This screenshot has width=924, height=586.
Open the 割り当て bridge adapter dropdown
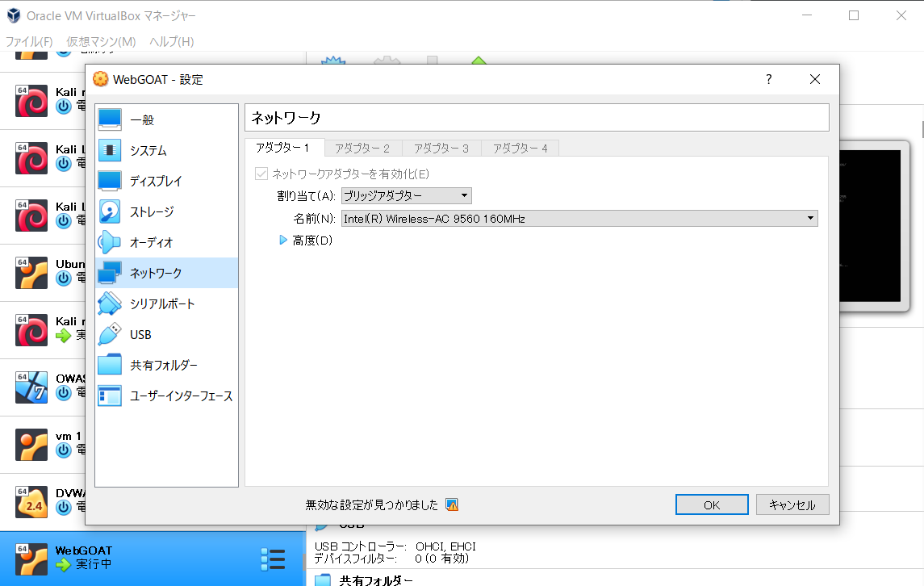(407, 195)
